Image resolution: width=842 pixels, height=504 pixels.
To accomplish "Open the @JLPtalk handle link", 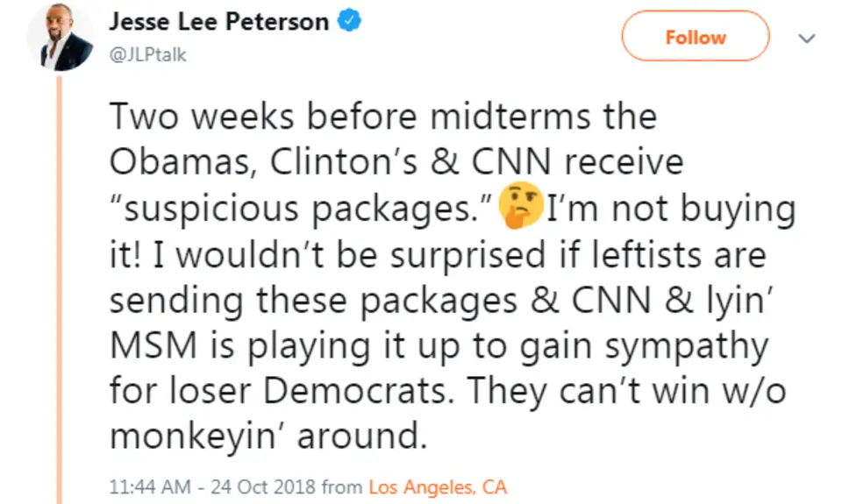I will coord(147,54).
